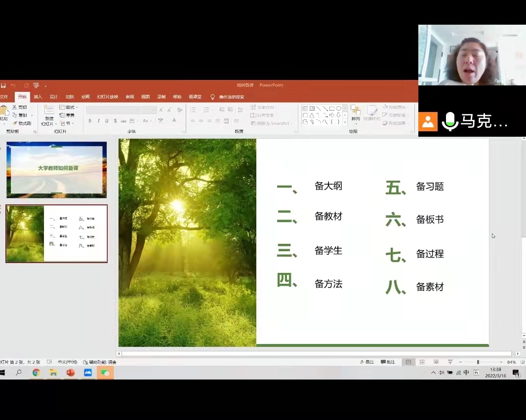The width and height of the screenshot is (526, 420).
Task: Toggle Italic formatting button
Action: [x=98, y=121]
